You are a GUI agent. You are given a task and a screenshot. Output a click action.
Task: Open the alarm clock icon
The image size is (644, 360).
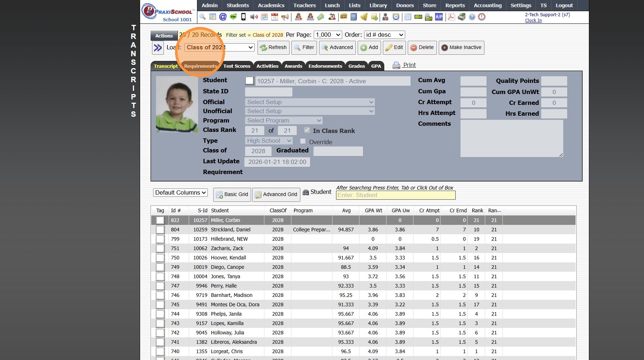[x=396, y=17]
